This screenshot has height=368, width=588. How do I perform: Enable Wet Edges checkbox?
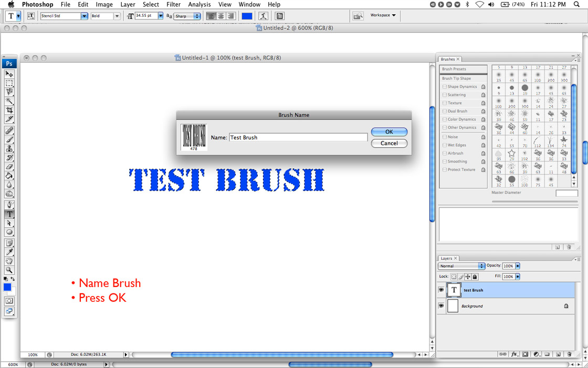pyautogui.click(x=445, y=145)
